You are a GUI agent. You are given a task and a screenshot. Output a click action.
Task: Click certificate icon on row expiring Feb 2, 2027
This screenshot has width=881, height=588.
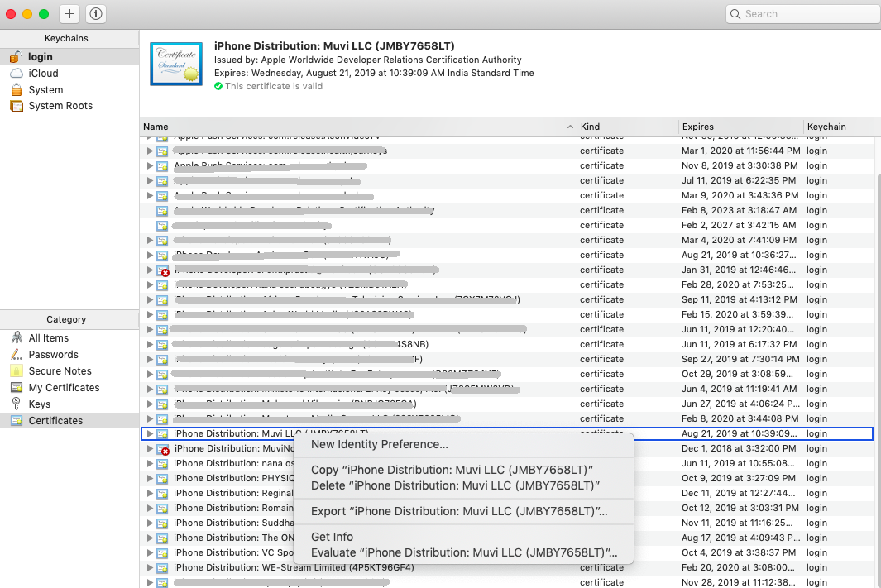pos(162,225)
